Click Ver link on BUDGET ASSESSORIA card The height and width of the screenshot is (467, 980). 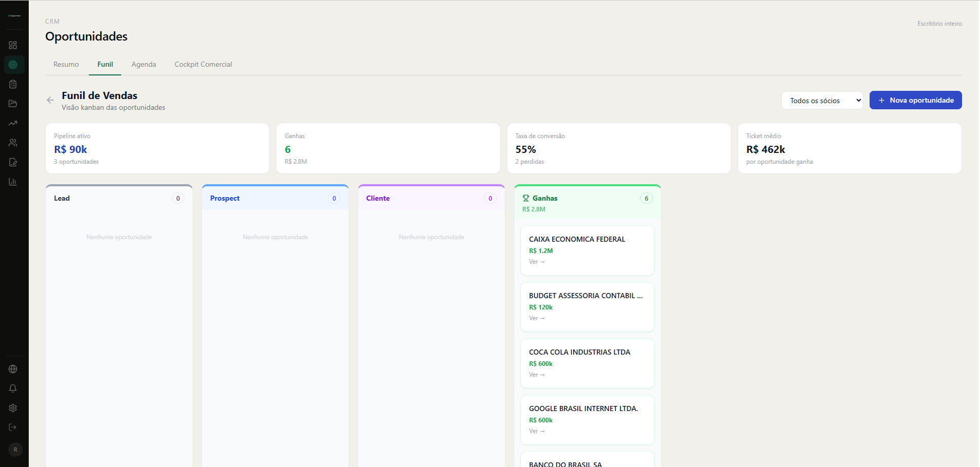pos(537,318)
